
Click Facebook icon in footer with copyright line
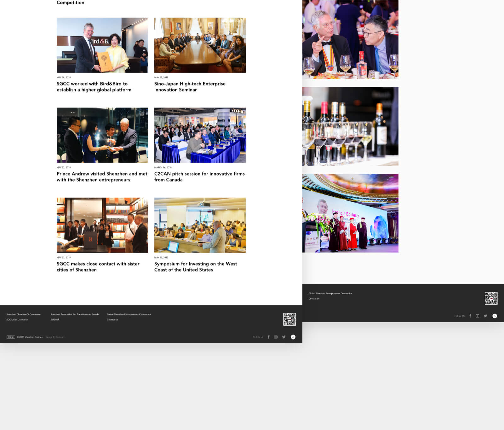tap(268, 337)
